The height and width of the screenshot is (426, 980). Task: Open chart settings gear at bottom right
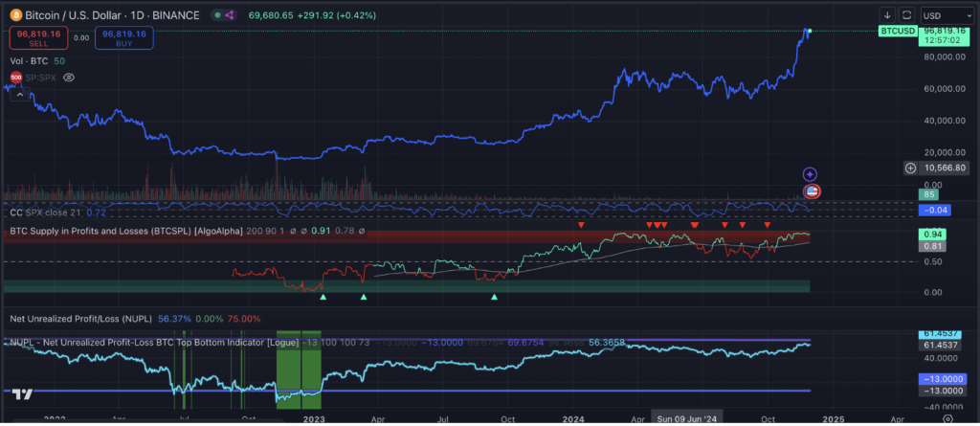947,419
